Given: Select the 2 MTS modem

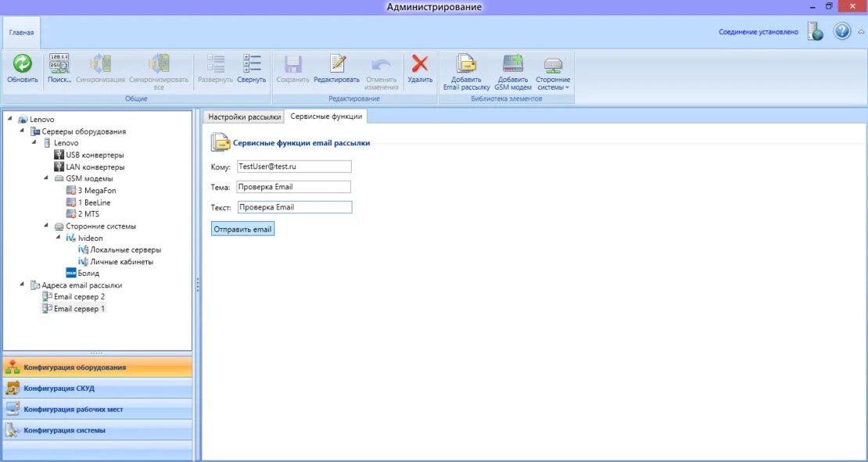Looking at the screenshot, I should pyautogui.click(x=88, y=214).
